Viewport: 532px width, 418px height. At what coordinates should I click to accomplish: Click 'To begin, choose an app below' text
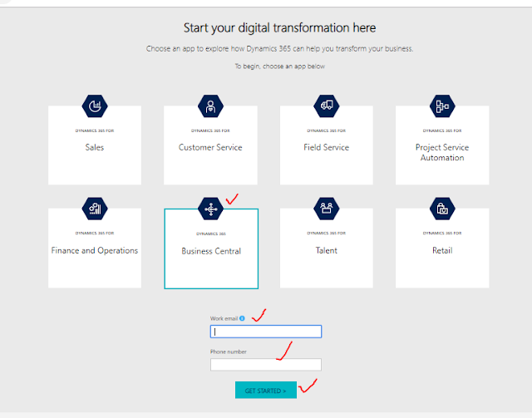pyautogui.click(x=280, y=66)
